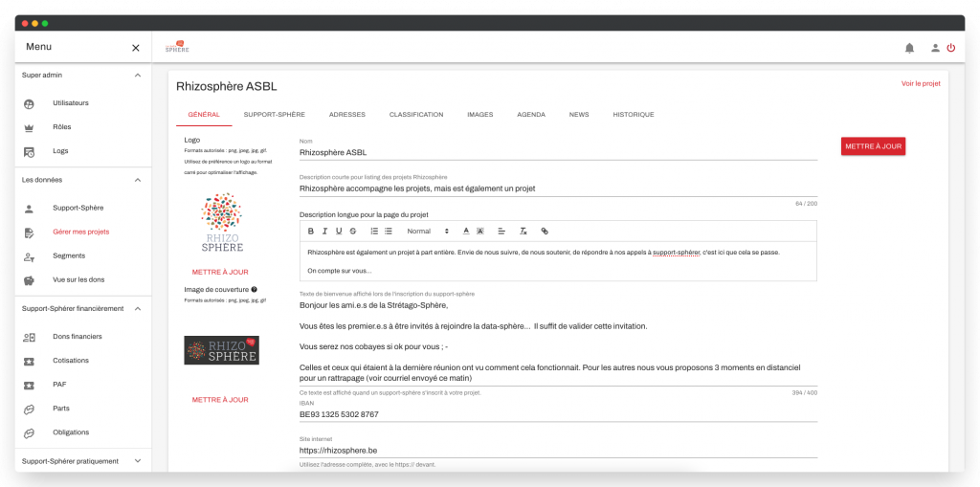This screenshot has width=980, height=487.
Task: Click into the IBAN field
Action: click(x=558, y=414)
